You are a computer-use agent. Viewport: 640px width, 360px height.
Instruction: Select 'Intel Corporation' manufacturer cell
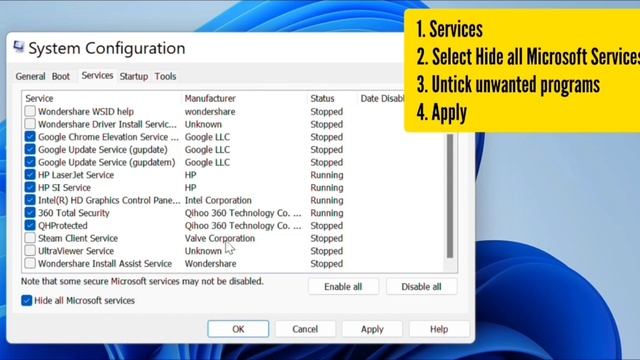point(218,200)
